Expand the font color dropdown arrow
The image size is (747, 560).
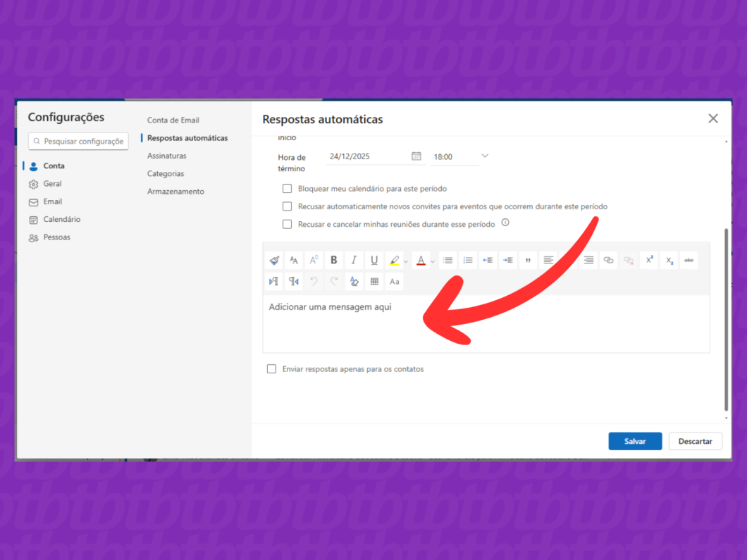tap(431, 260)
